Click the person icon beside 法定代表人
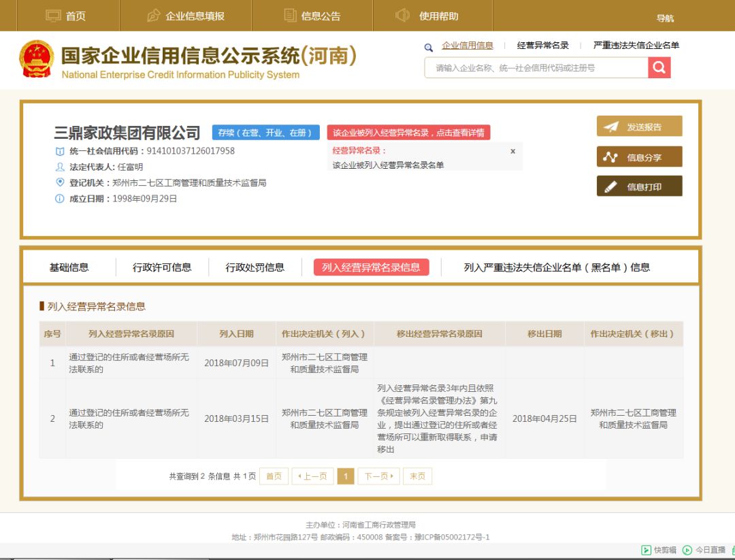 [x=59, y=167]
